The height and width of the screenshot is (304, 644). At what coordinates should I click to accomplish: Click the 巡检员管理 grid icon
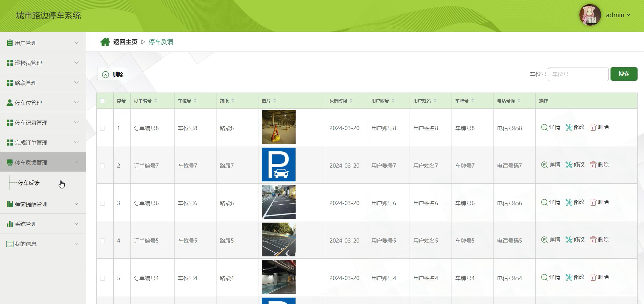(x=10, y=63)
